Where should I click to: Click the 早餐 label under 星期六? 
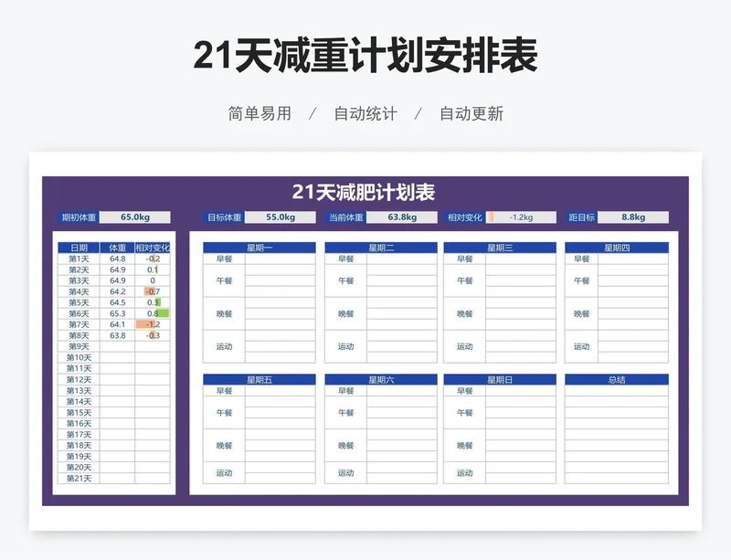pos(346,391)
